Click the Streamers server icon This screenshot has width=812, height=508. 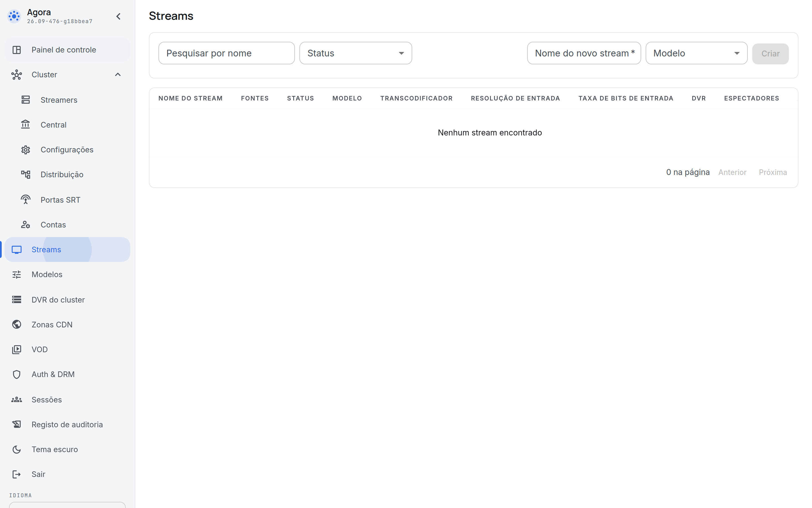(26, 100)
